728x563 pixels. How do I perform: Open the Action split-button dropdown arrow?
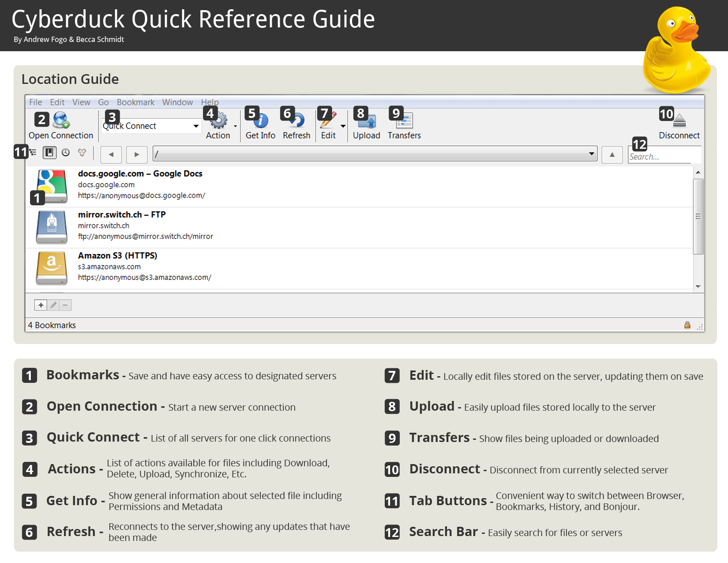(x=235, y=126)
